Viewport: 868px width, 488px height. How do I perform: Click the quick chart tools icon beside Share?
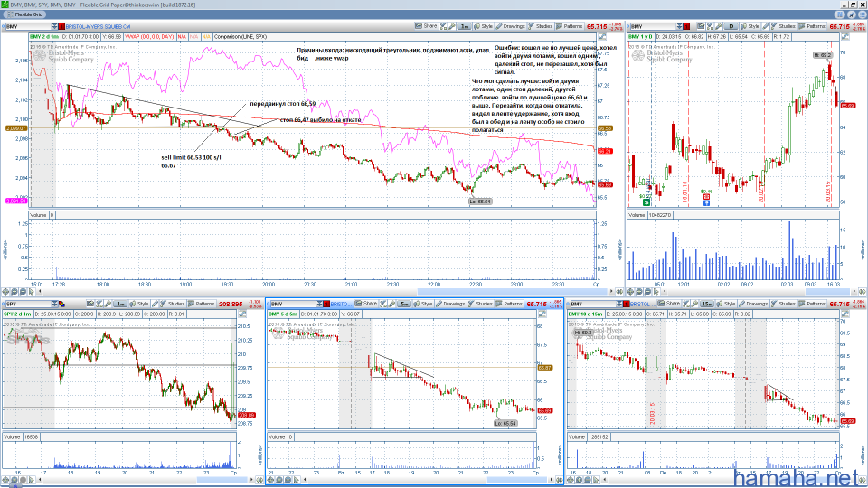coord(443,26)
